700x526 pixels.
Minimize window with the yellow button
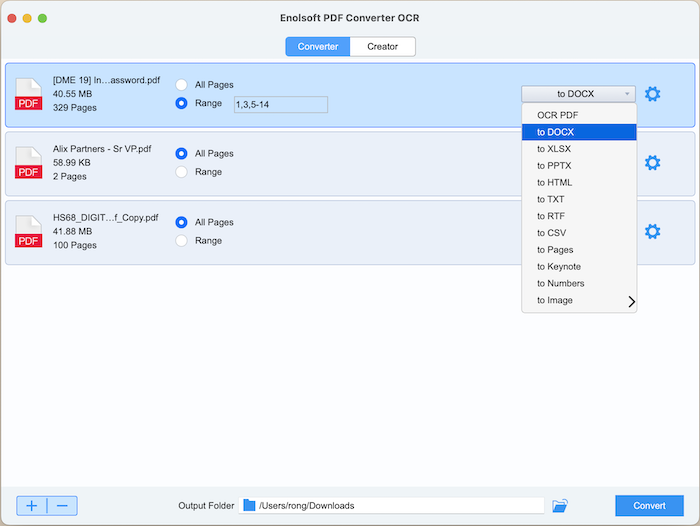(x=27, y=18)
